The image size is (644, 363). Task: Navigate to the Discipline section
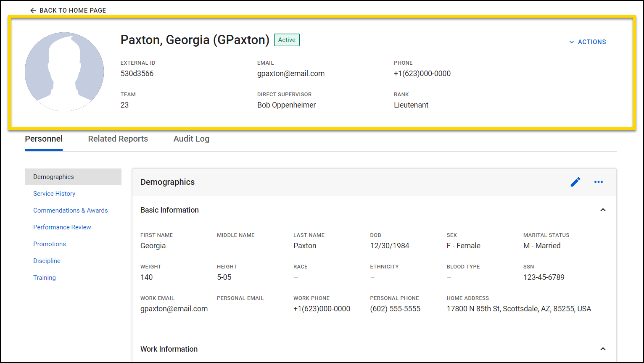pos(47,260)
